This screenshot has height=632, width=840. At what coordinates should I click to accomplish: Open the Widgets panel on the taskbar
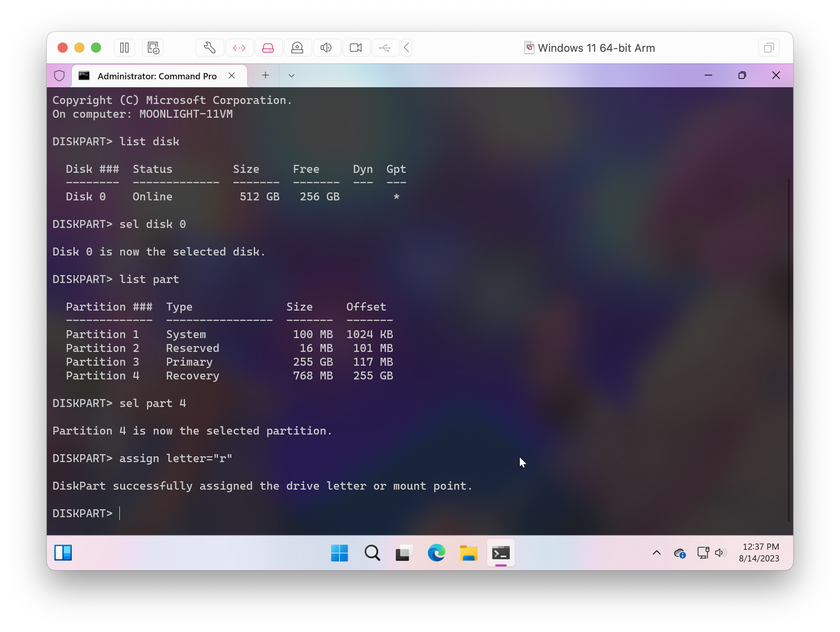(x=63, y=553)
